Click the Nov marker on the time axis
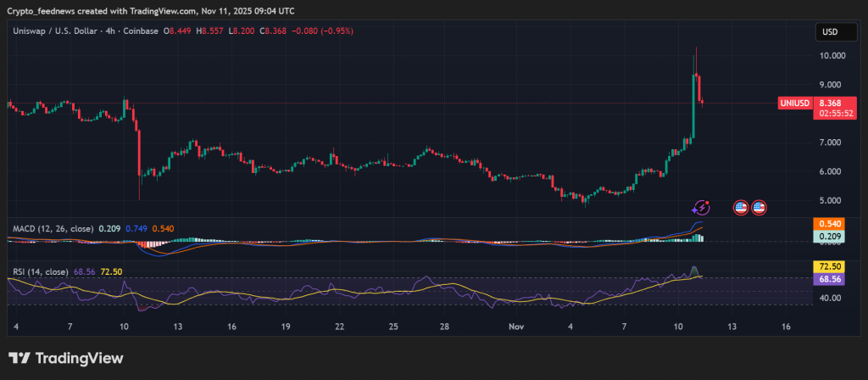The image size is (868, 380). (517, 327)
